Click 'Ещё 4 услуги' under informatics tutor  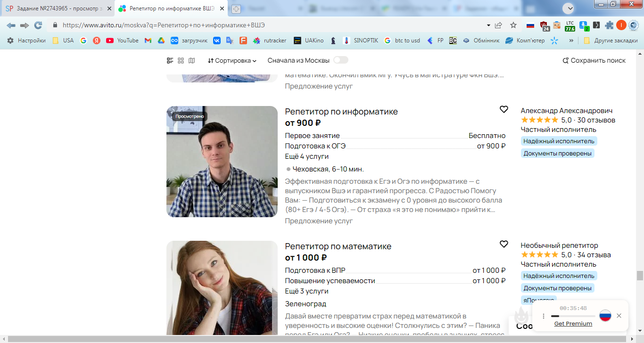point(307,156)
